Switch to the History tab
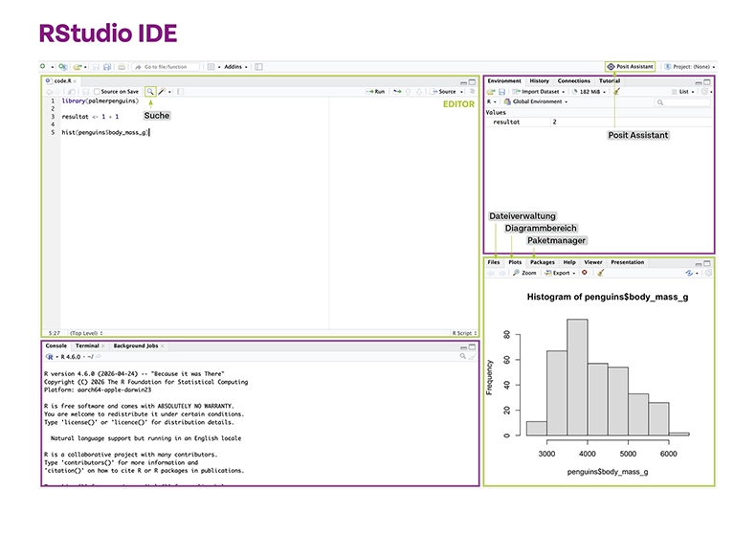The height and width of the screenshot is (535, 756). coord(539,81)
